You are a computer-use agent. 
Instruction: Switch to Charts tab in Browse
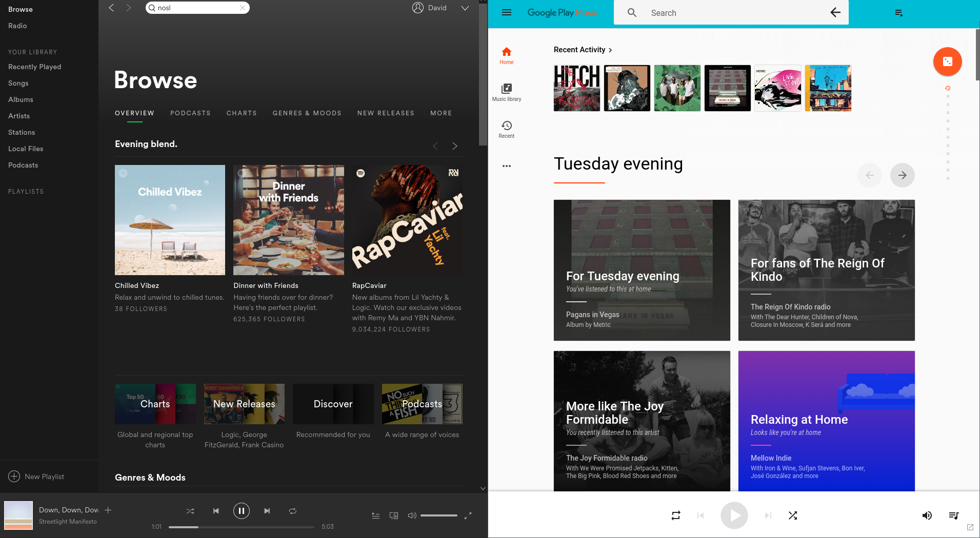point(242,113)
